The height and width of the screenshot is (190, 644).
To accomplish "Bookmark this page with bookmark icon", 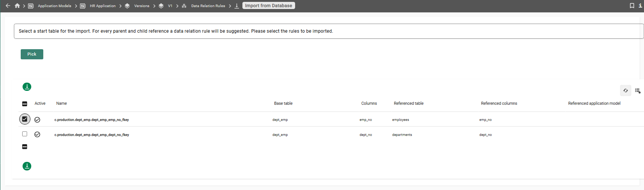I will pos(632,6).
